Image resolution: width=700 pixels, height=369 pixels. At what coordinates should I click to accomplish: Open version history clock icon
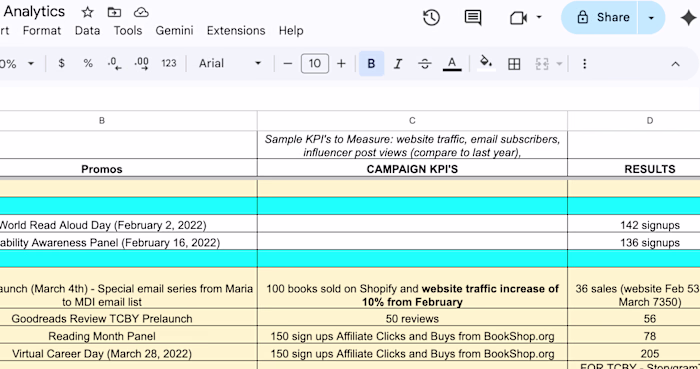point(431,17)
